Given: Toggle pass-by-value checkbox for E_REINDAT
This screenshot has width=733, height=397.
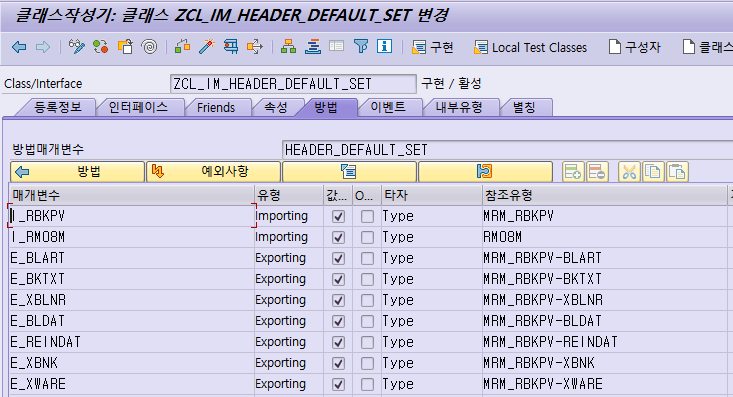Looking at the screenshot, I should tap(338, 342).
